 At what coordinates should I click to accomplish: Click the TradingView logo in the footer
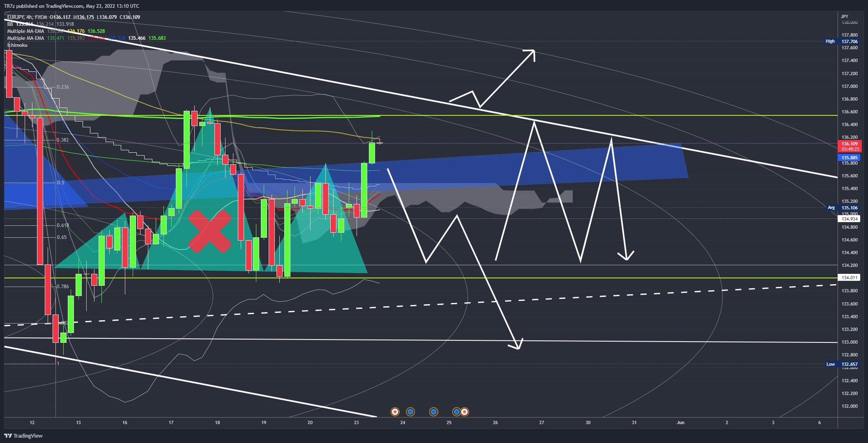23,436
